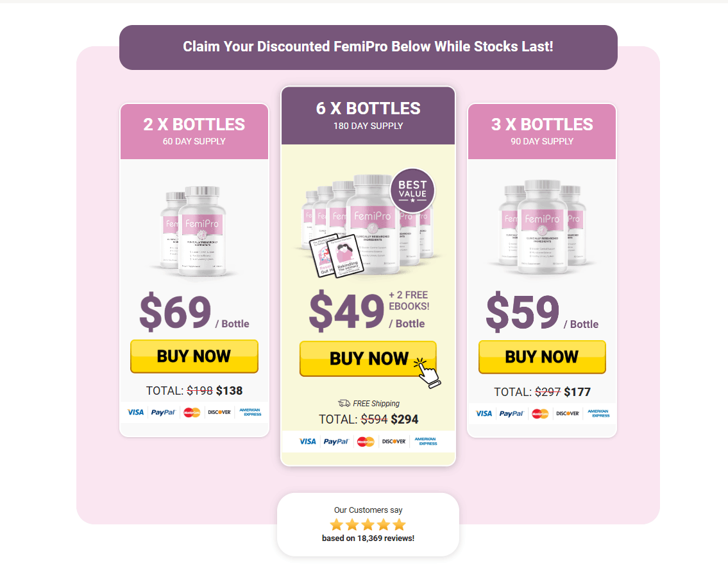Select the 2 X BOTTLES header
This screenshot has height=568, width=728.
pos(194,132)
